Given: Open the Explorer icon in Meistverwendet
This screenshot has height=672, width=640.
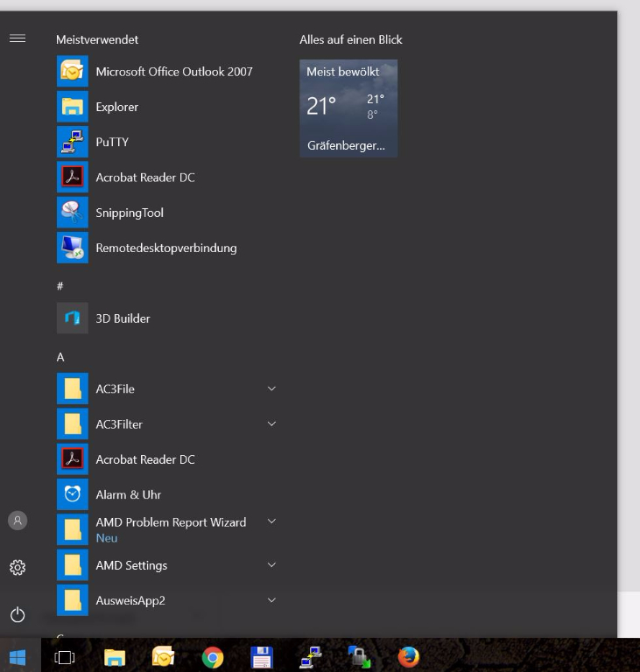Looking at the screenshot, I should pyautogui.click(x=73, y=106).
